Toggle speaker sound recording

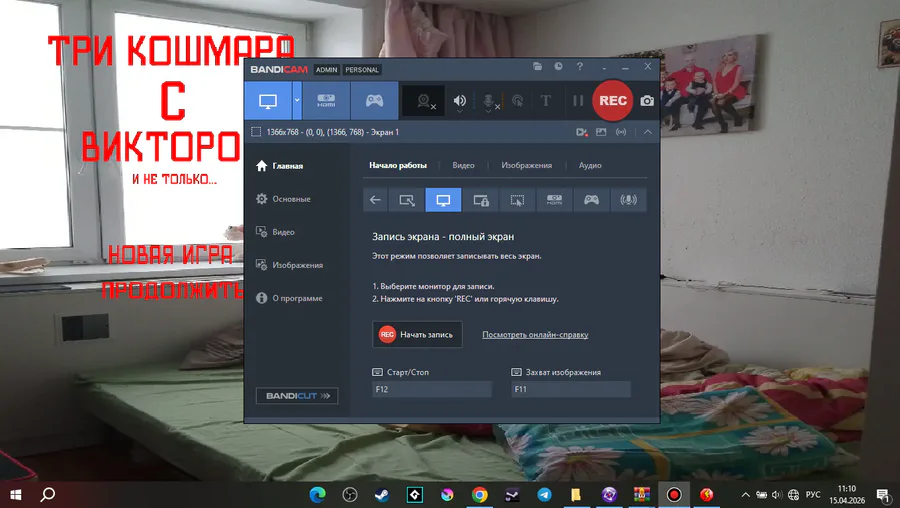pos(460,101)
